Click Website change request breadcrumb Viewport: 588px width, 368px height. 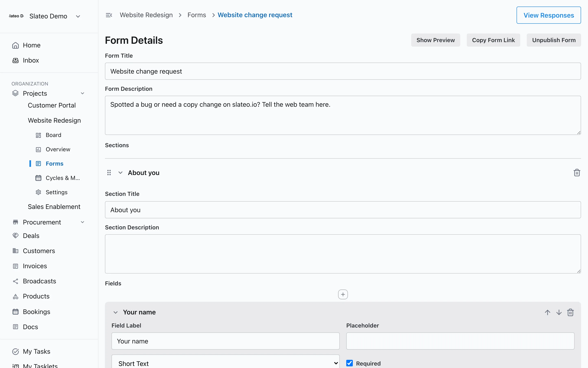point(255,15)
